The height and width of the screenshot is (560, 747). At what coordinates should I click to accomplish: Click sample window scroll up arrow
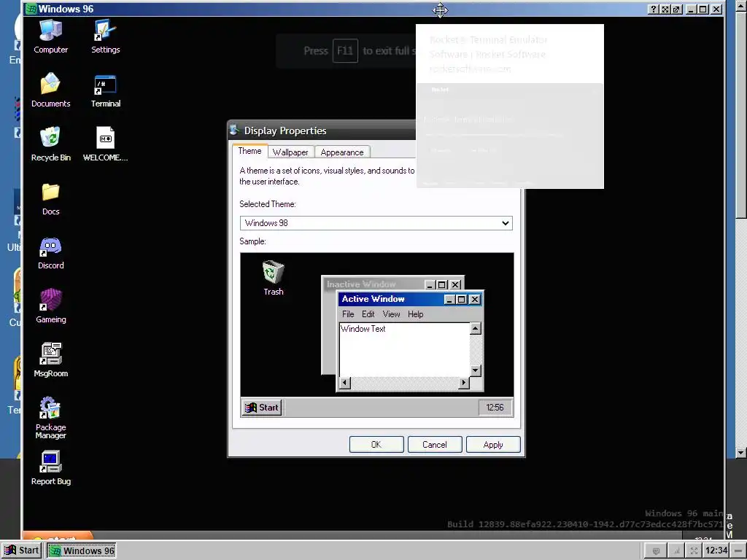click(476, 328)
